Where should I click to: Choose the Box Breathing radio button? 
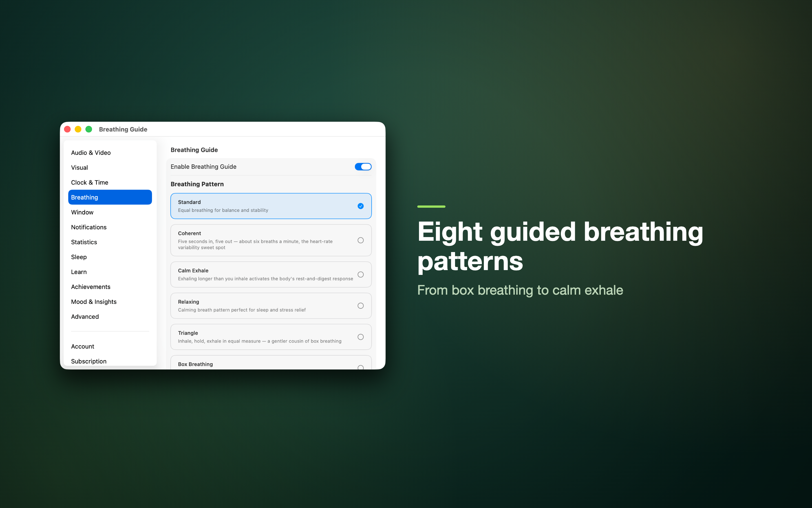point(360,367)
